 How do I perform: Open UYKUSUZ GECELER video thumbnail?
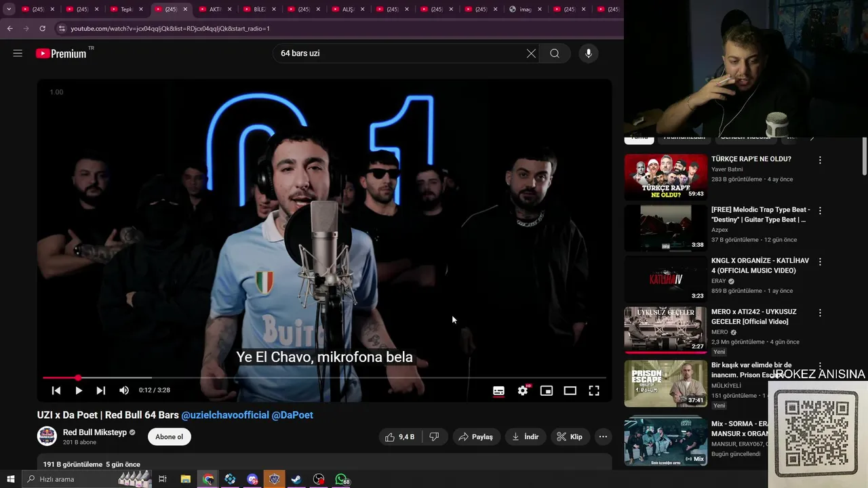[666, 329]
